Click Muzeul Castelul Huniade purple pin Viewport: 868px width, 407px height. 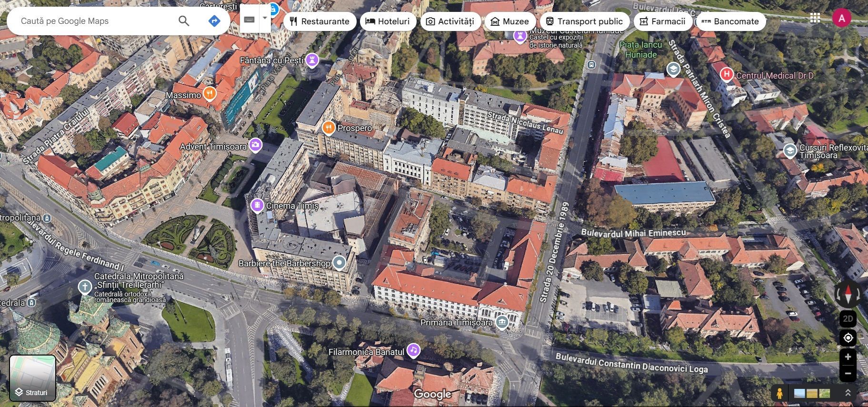pos(520,36)
